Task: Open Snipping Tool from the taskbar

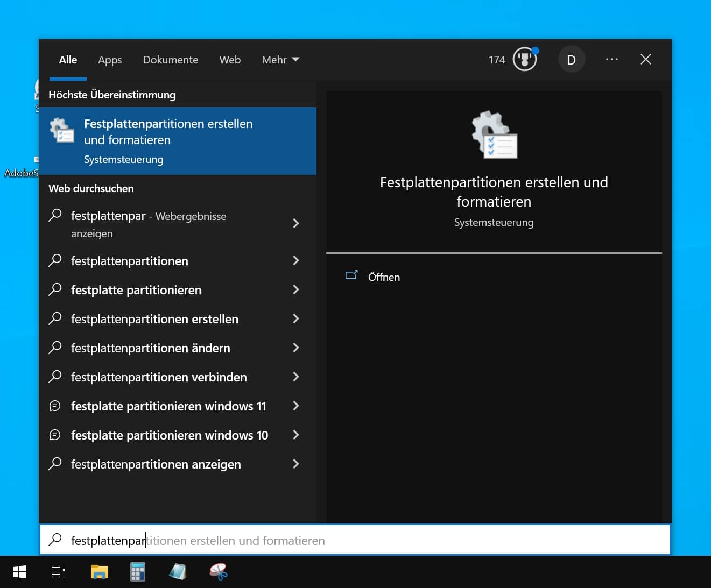Action: 219,572
